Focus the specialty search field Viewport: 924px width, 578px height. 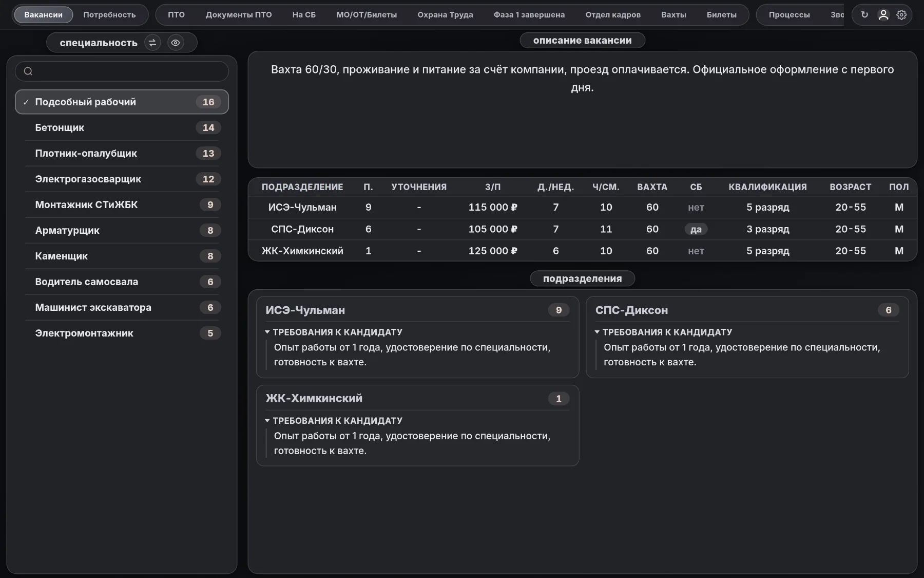coord(122,71)
